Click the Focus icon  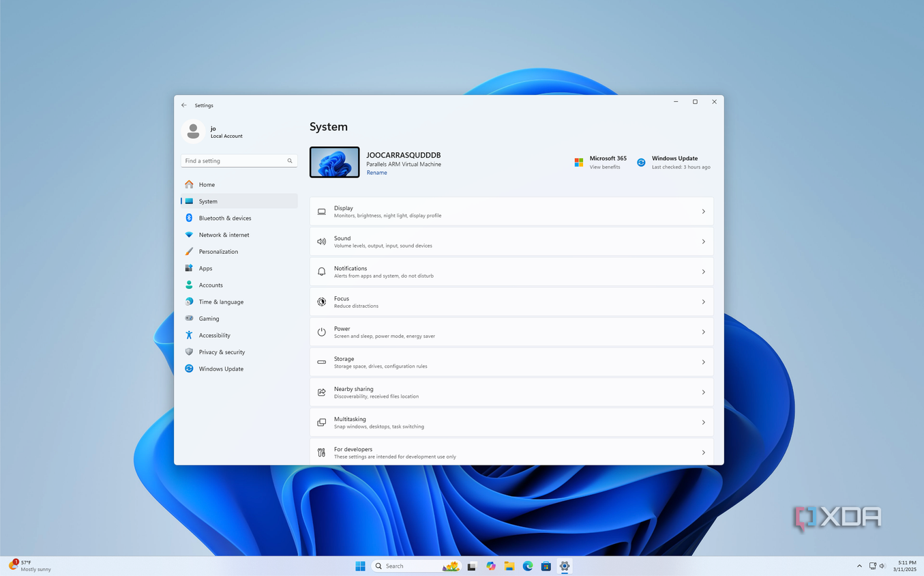coord(321,302)
